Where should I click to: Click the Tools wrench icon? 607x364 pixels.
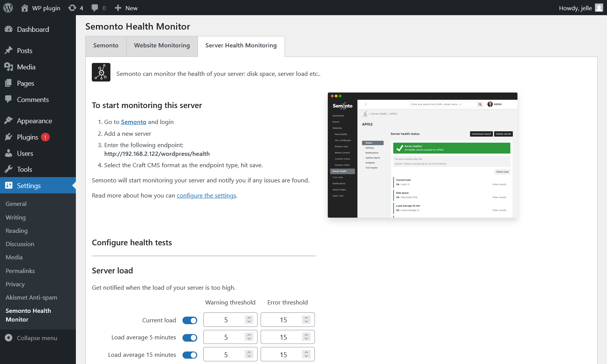pyautogui.click(x=8, y=169)
